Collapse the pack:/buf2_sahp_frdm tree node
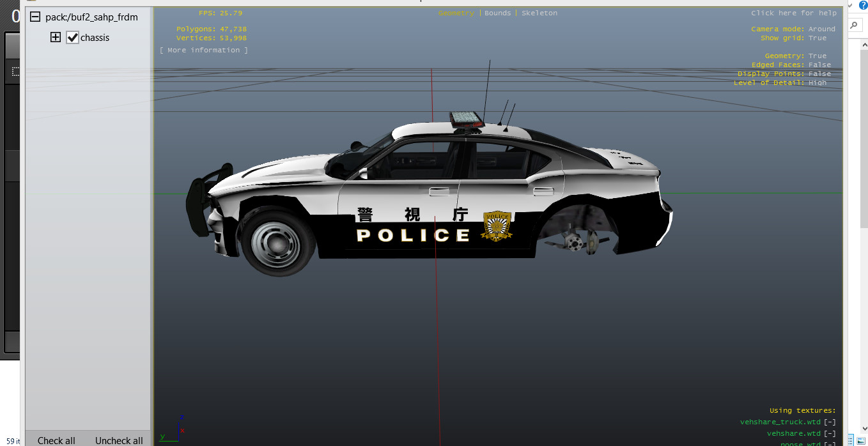 (35, 17)
